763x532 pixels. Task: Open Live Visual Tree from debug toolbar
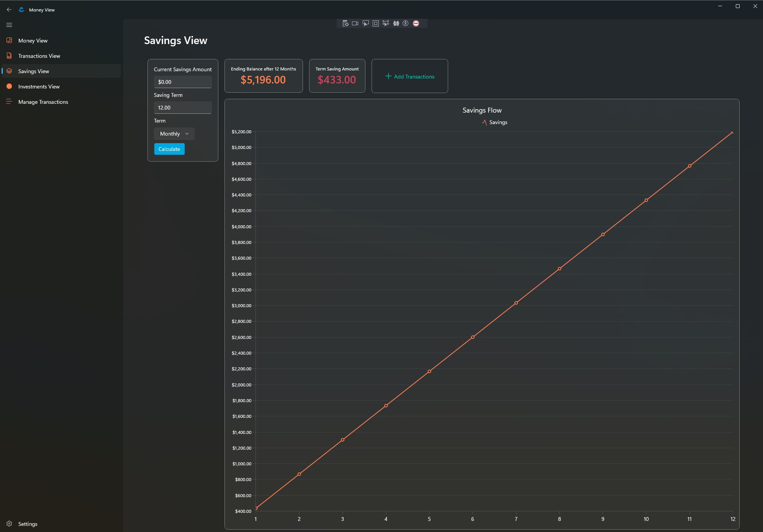pos(345,23)
